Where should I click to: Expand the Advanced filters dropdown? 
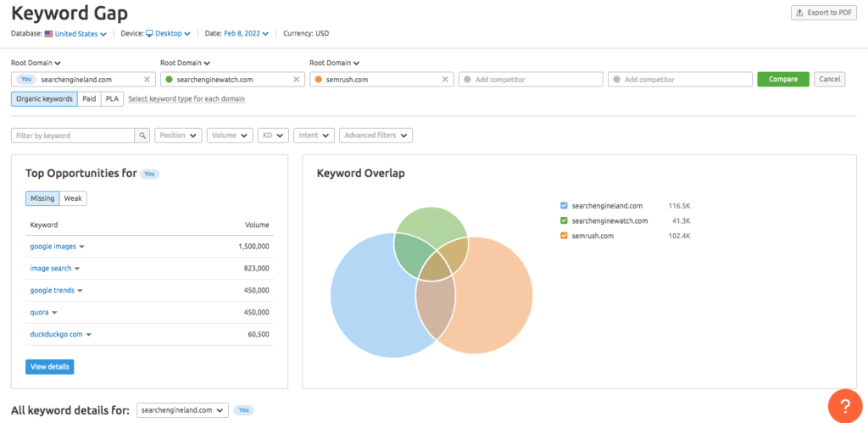[x=376, y=136]
